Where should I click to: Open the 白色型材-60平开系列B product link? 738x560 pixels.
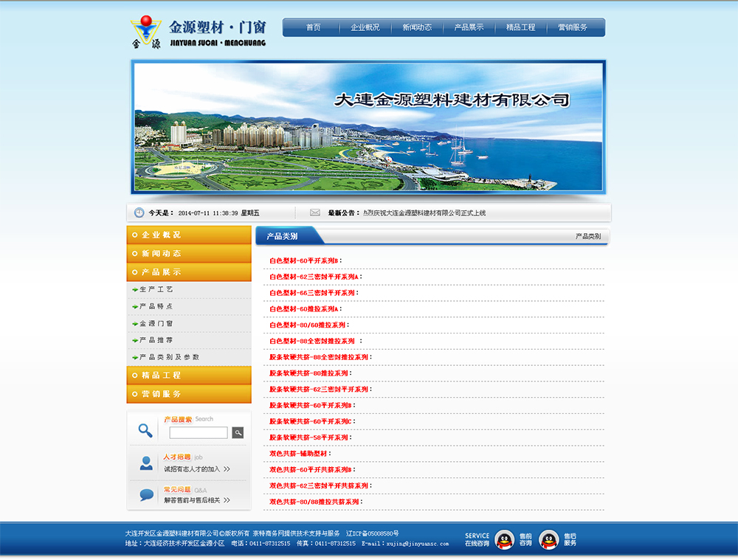(x=303, y=260)
